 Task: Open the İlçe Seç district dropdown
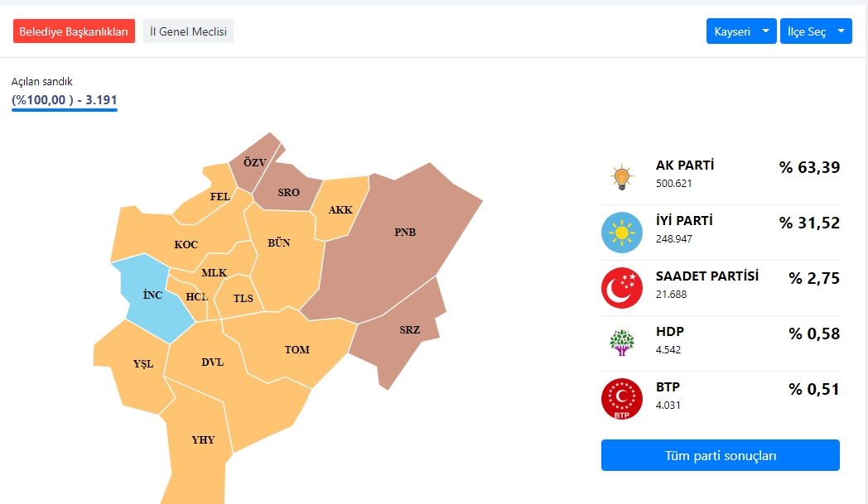click(816, 31)
